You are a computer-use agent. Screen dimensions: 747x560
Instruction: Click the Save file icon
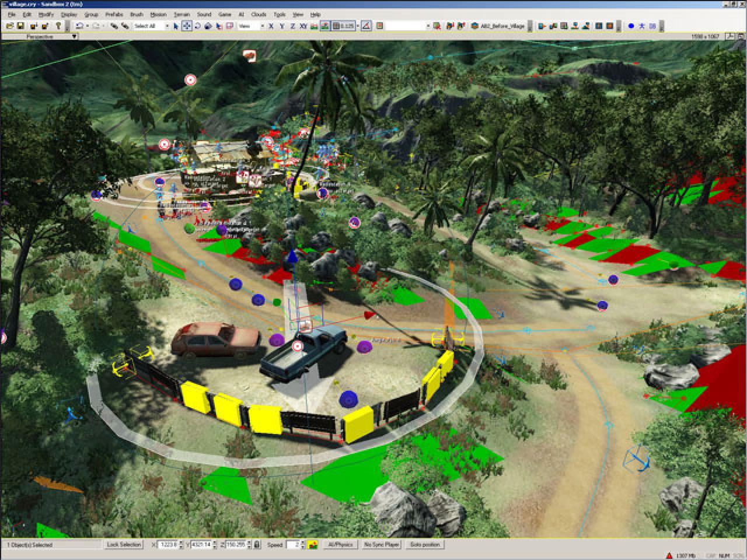[20, 26]
